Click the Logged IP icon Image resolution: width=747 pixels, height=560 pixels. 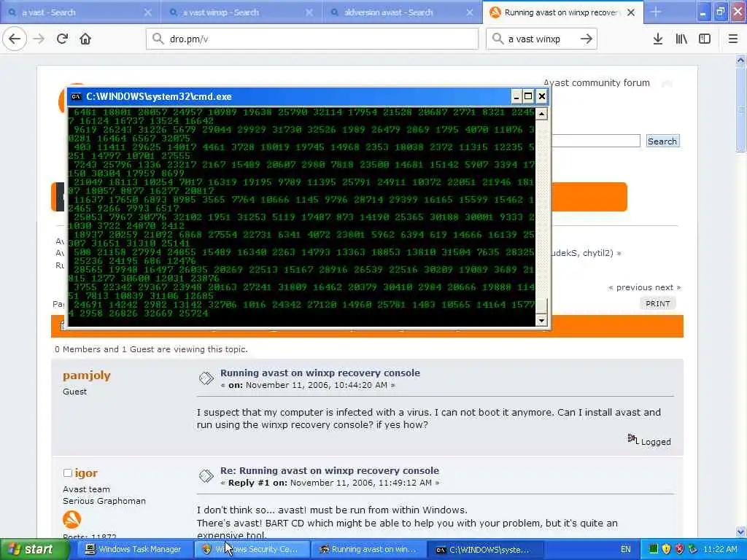[632, 439]
